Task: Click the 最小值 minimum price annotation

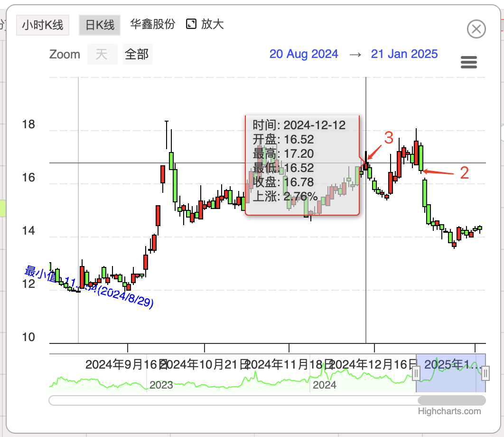Action: tap(89, 286)
